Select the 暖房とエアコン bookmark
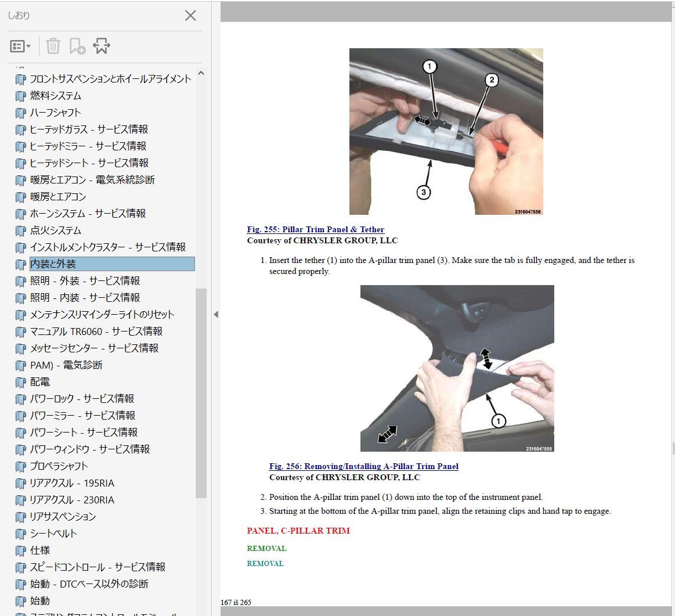This screenshot has height=616, width=675. (x=58, y=196)
